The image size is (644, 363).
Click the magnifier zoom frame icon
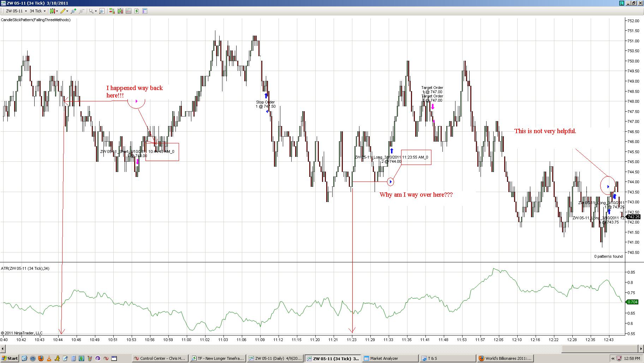102,11
